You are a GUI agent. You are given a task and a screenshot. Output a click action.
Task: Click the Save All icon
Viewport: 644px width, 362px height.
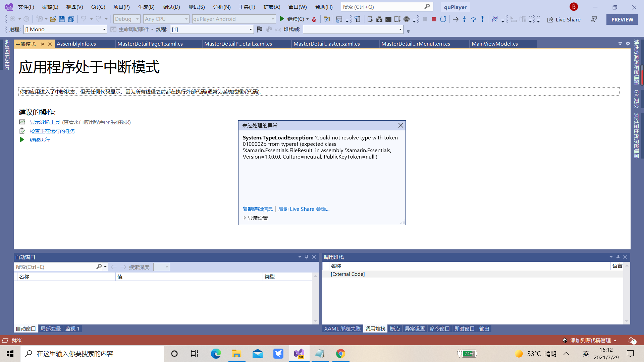click(x=71, y=19)
